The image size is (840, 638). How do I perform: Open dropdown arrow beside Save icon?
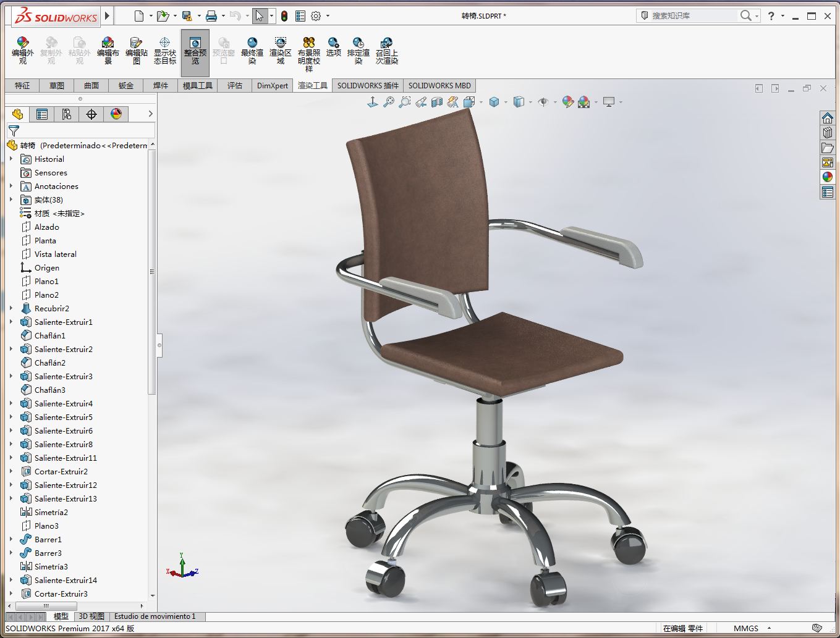point(199,16)
